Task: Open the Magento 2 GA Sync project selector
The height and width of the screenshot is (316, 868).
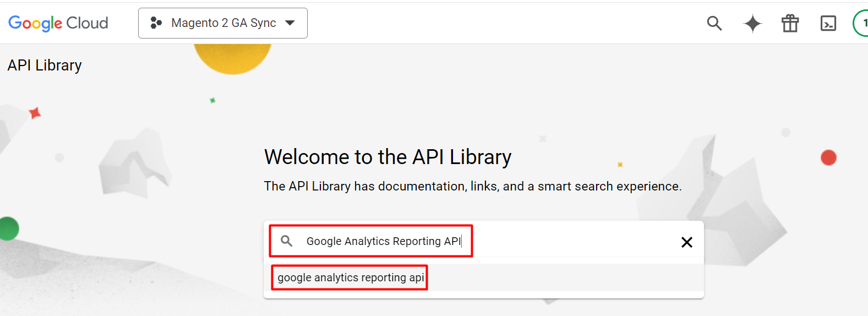Action: tap(223, 23)
